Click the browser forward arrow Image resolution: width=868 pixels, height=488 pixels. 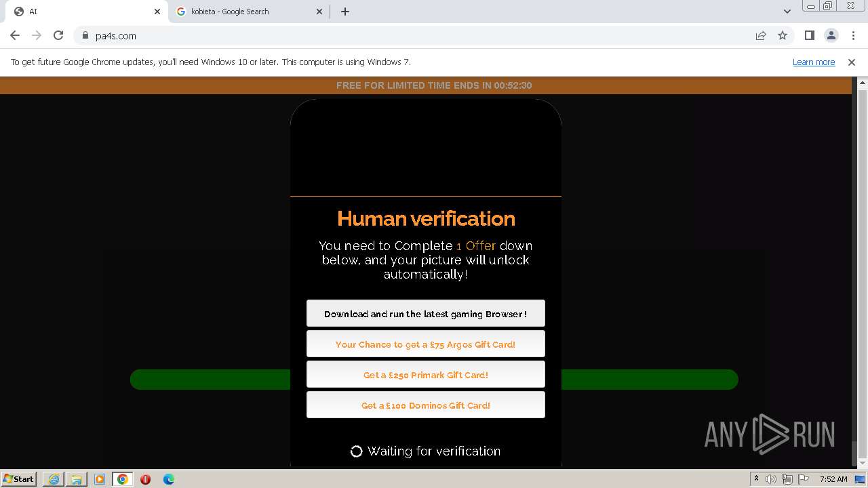pos(37,35)
